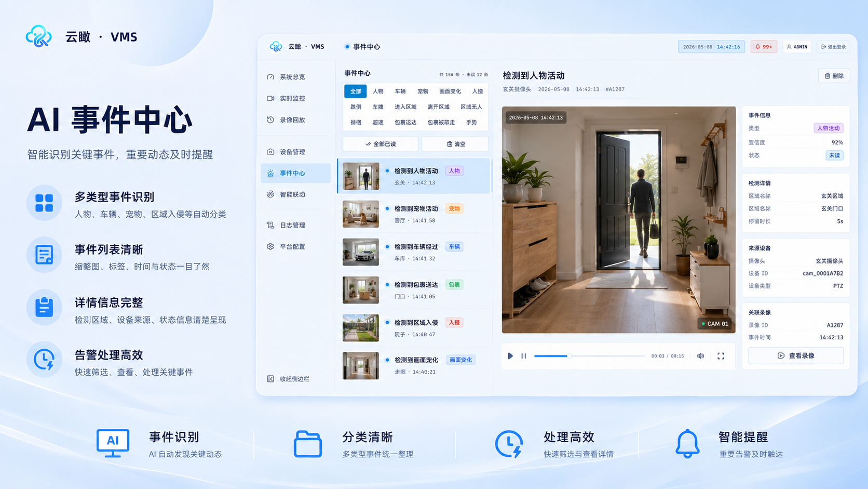Image resolution: width=868 pixels, height=489 pixels.
Task: Click the 入侵 tag in event list
Action: 454,323
